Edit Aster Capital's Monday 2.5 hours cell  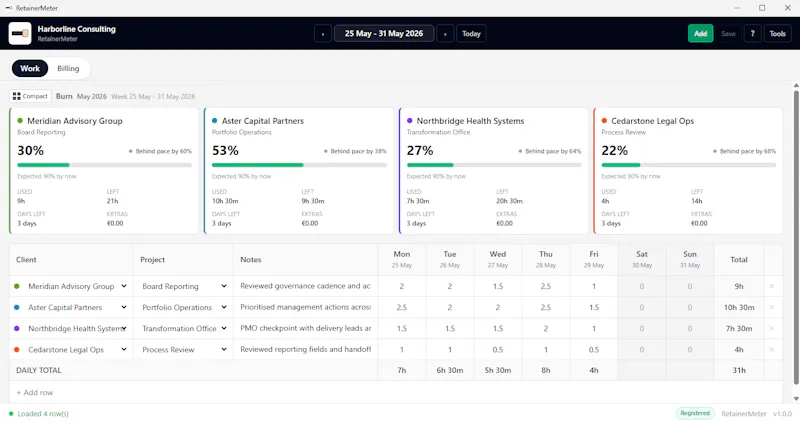(402, 307)
